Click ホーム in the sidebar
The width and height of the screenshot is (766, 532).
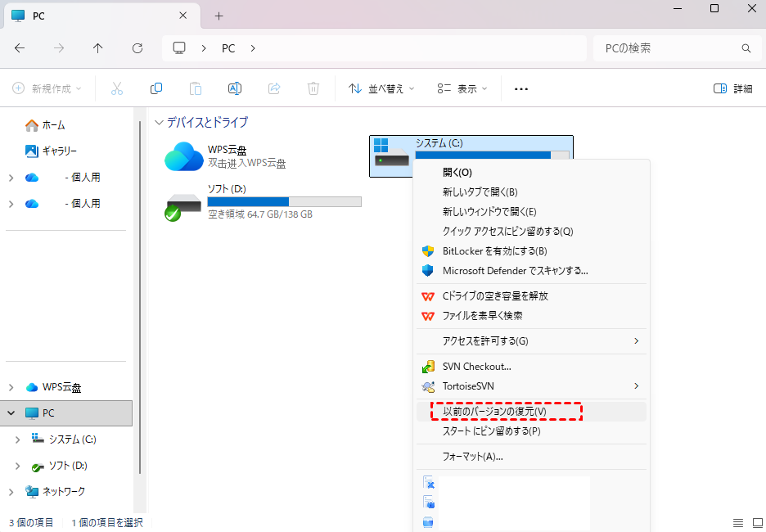coord(53,125)
